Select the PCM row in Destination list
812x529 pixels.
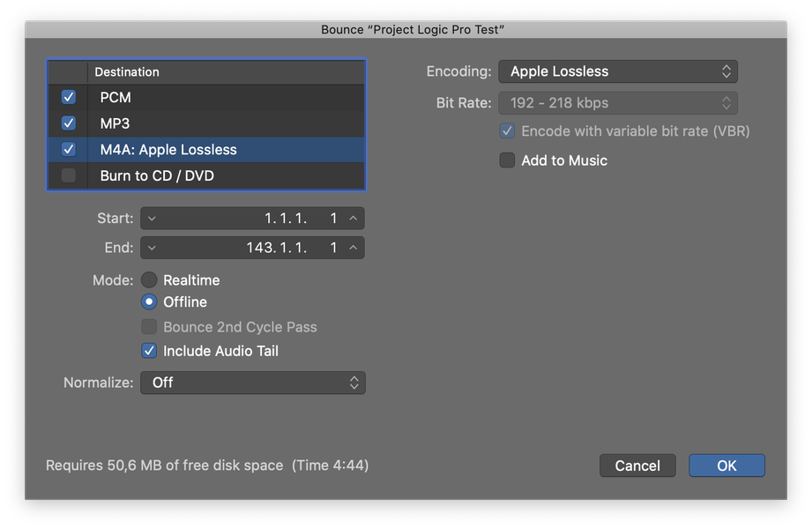tap(220, 97)
